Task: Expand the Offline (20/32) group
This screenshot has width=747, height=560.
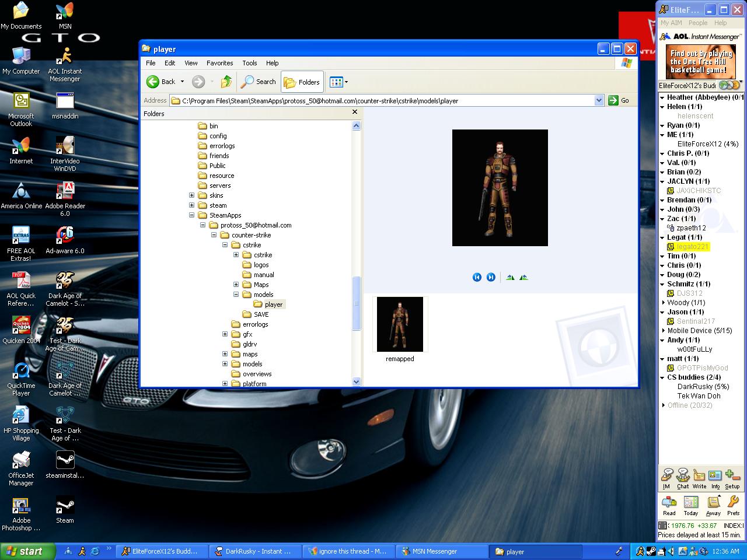Action: 663,405
